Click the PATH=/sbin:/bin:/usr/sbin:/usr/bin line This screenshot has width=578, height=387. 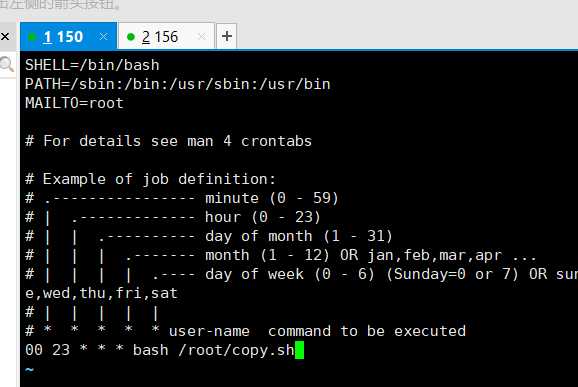pos(178,84)
